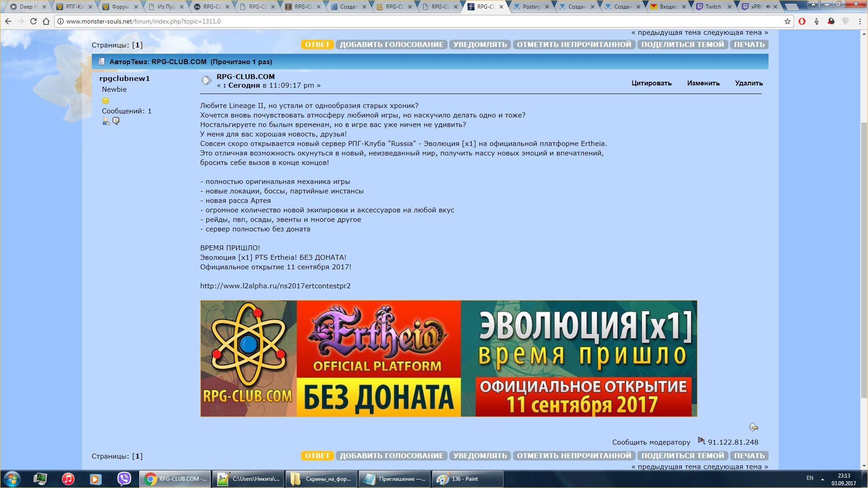Switch to the Из Пуш browser tab
Screen dimensions: 868x488
click(165, 7)
